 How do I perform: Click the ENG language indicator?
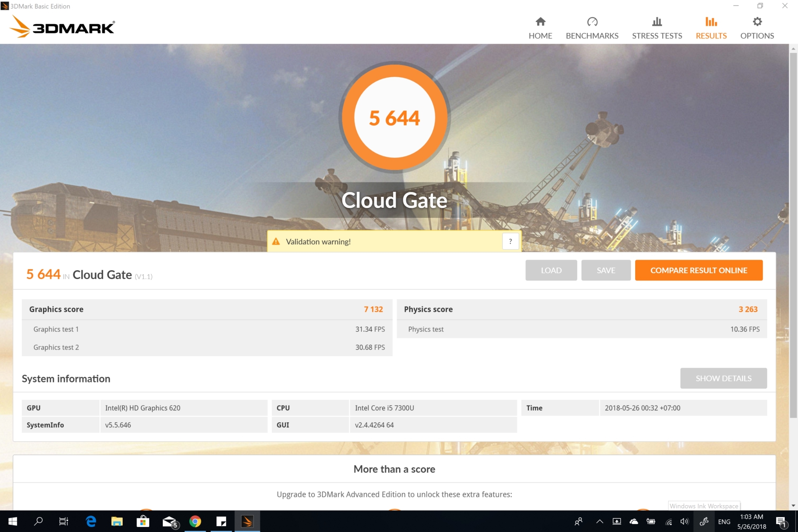[x=724, y=521]
